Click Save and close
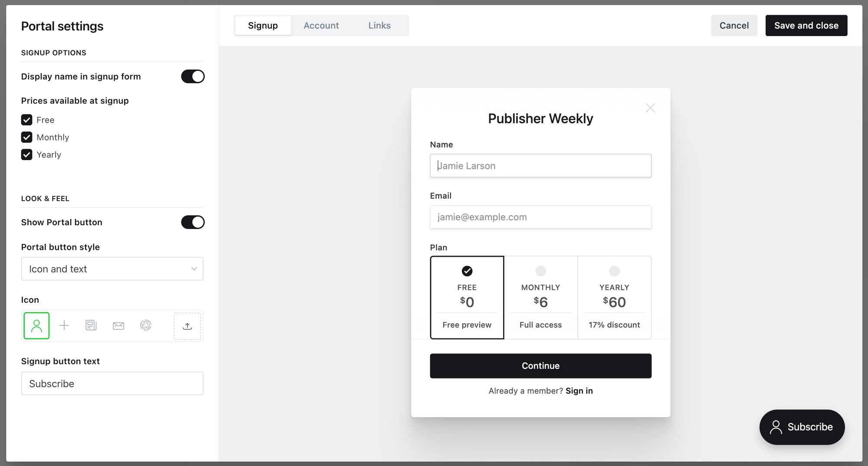868x466 pixels. point(806,25)
